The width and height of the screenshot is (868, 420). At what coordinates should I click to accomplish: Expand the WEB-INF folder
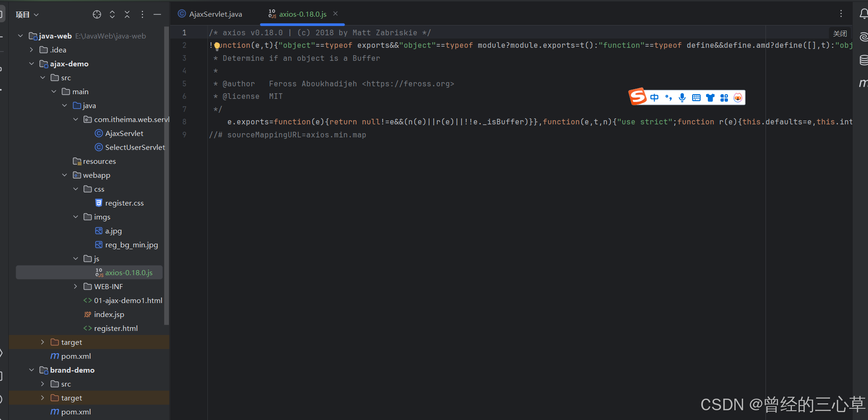click(x=76, y=286)
